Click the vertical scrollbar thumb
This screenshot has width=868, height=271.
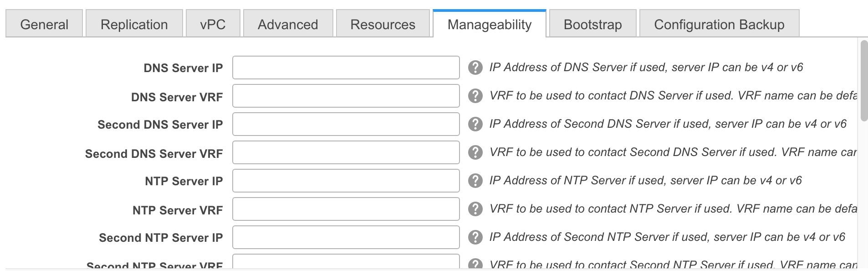863,80
